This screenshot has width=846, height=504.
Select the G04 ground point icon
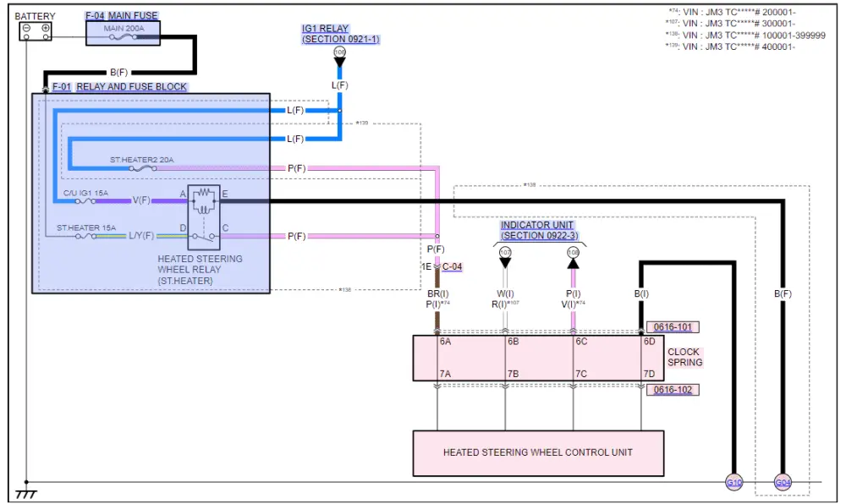pos(783,483)
